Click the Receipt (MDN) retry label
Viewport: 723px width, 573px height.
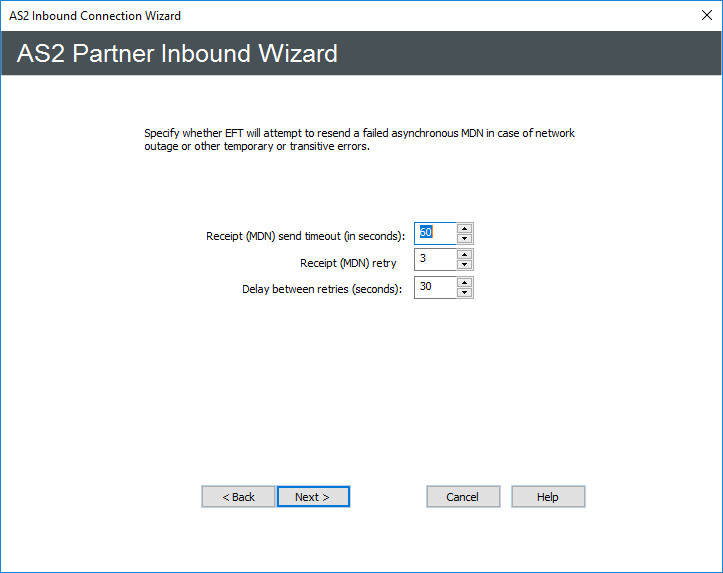pyautogui.click(x=348, y=263)
